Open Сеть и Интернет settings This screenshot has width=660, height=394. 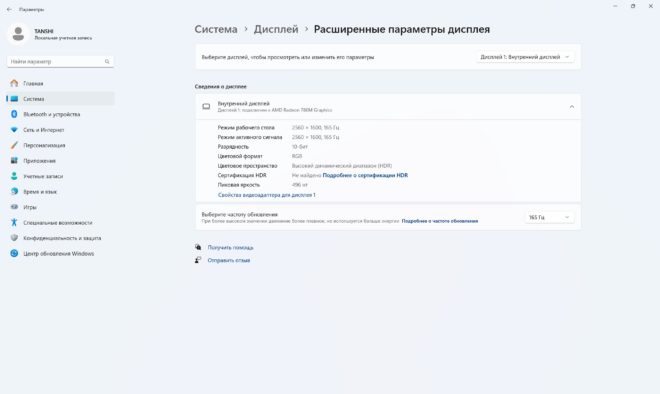61,130
